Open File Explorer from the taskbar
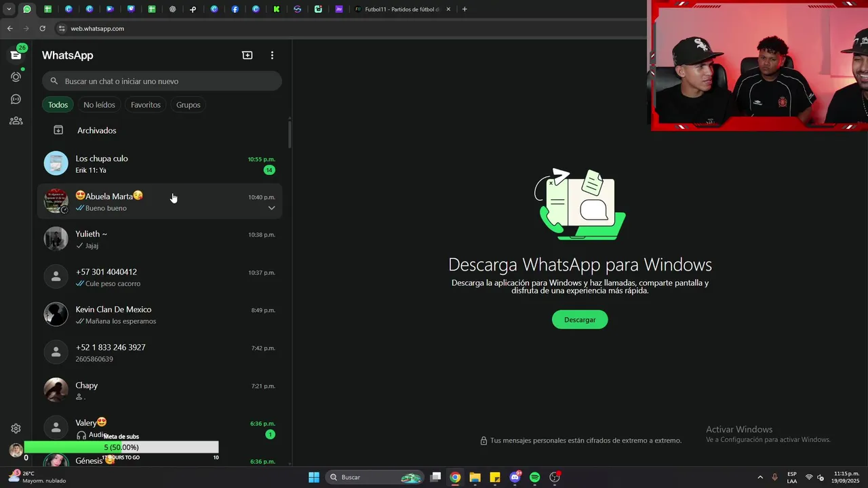The width and height of the screenshot is (868, 488). (475, 477)
